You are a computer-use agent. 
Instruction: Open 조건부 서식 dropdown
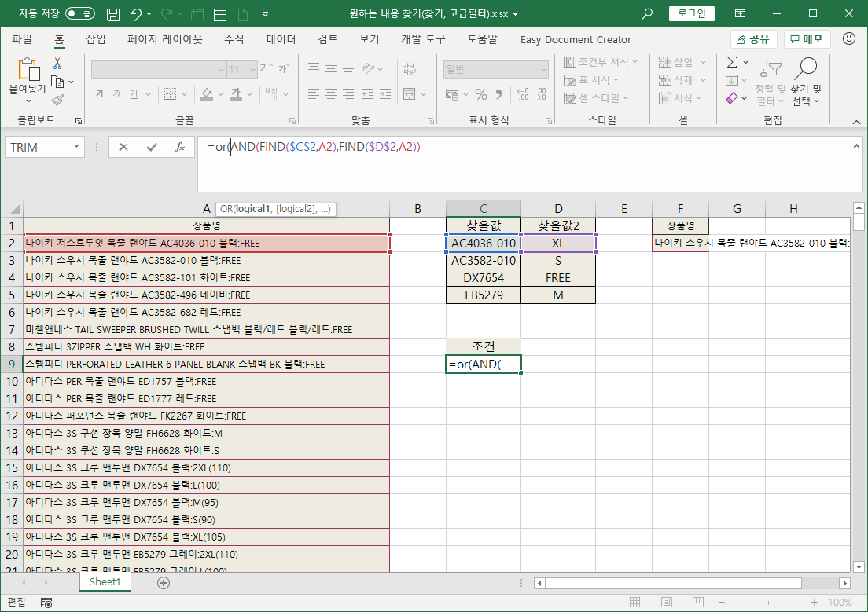(601, 61)
